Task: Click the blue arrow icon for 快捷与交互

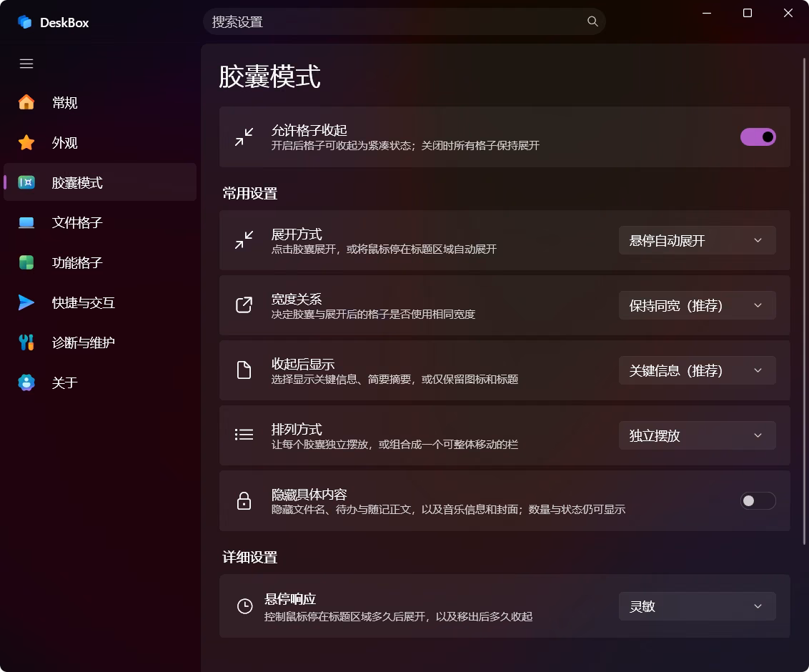Action: (x=26, y=302)
